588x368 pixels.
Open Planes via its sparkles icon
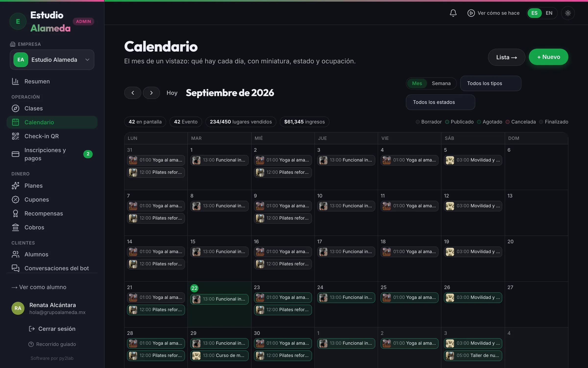[15, 186]
